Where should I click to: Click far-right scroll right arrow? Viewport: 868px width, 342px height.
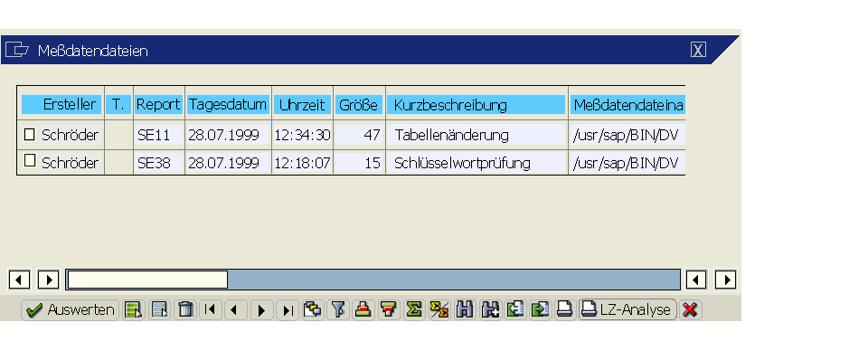(726, 280)
